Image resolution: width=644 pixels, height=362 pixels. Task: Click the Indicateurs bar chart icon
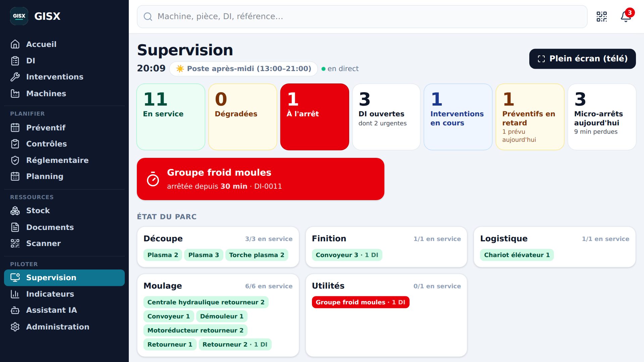point(15,294)
